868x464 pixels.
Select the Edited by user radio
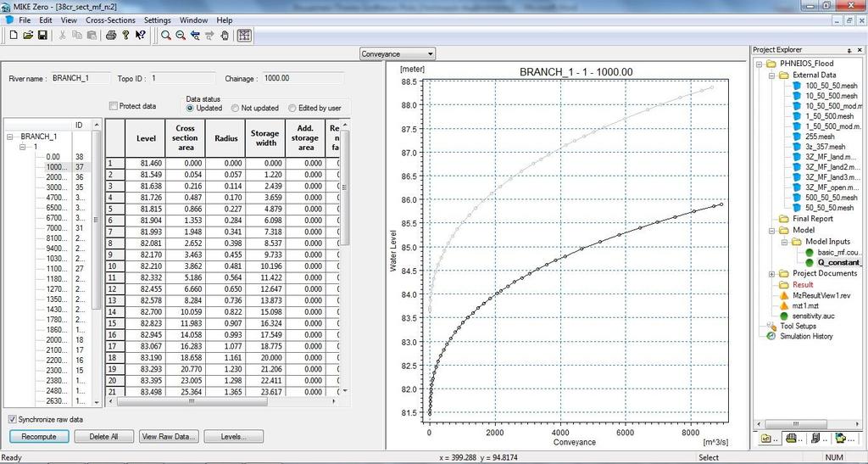pyautogui.click(x=292, y=108)
